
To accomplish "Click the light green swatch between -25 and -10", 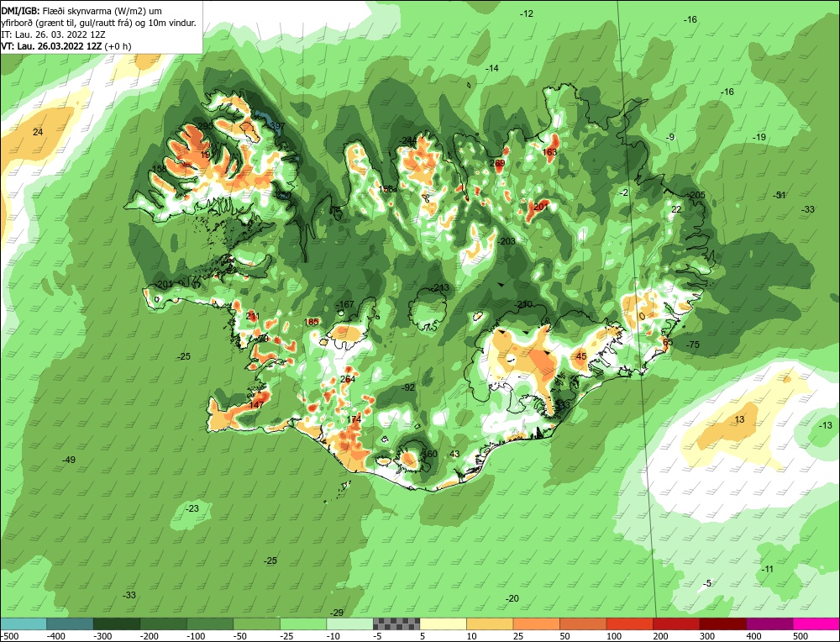I will (303, 624).
